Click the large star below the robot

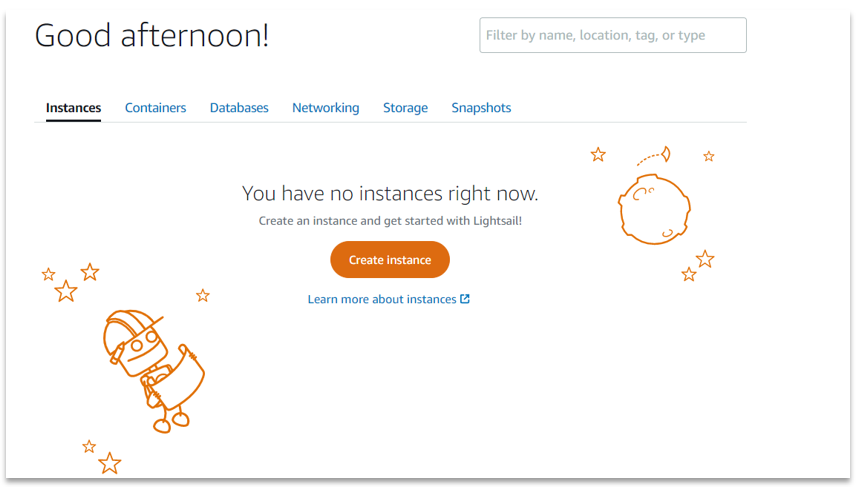point(110,463)
